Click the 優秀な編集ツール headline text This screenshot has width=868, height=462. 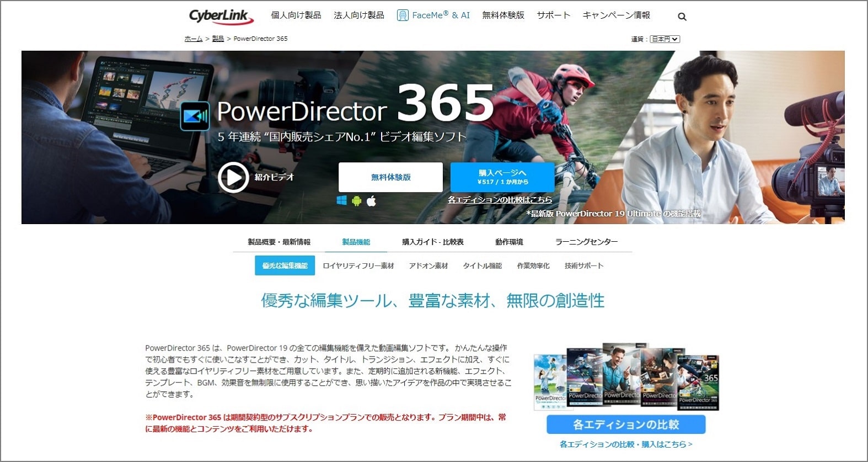pos(433,301)
